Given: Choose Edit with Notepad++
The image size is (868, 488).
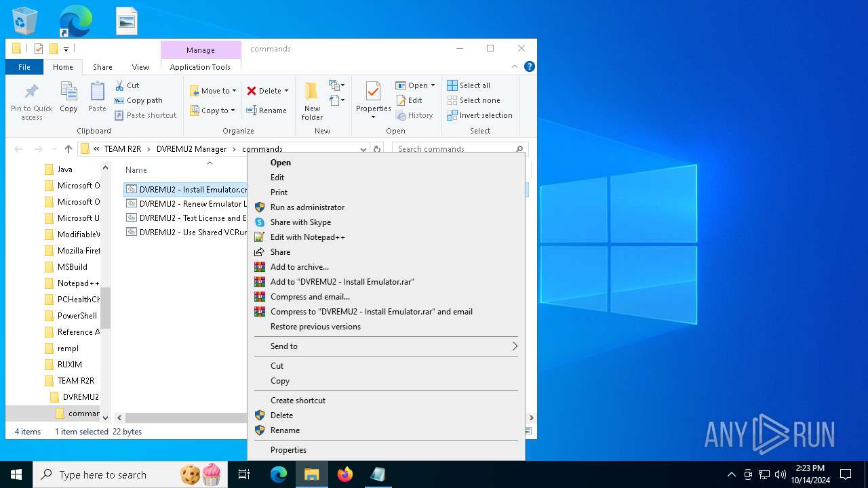Looking at the screenshot, I should pos(386,237).
